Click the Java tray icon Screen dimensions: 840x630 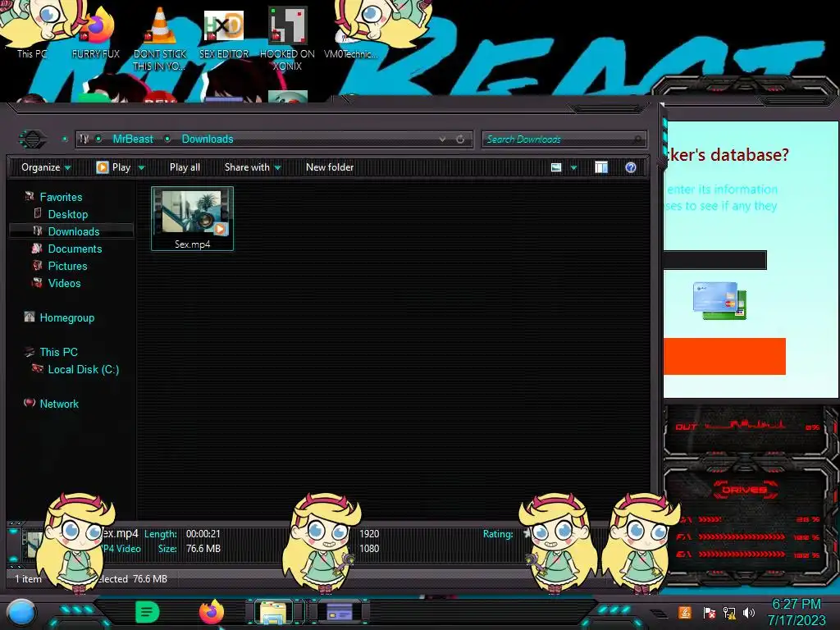685,612
